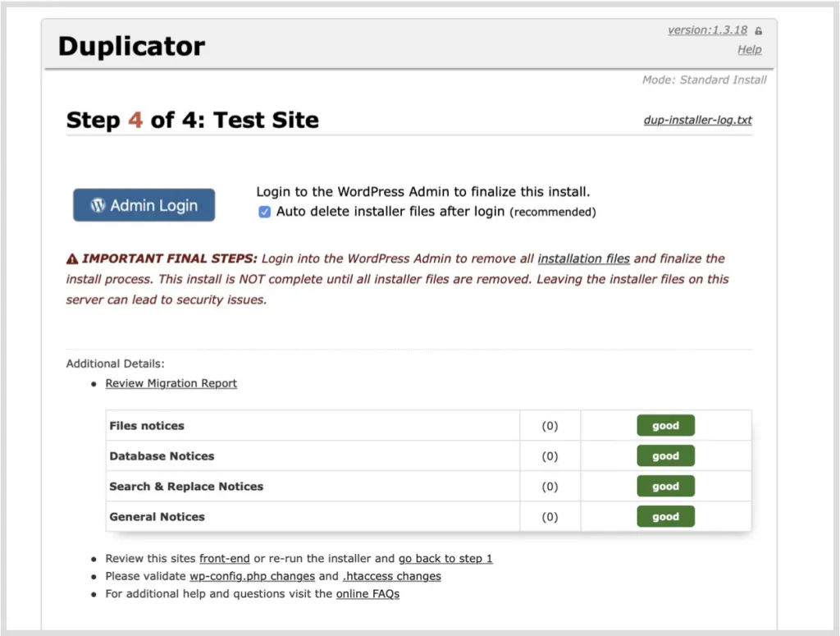Click the good button beside Search & Replace Notices

tap(665, 486)
